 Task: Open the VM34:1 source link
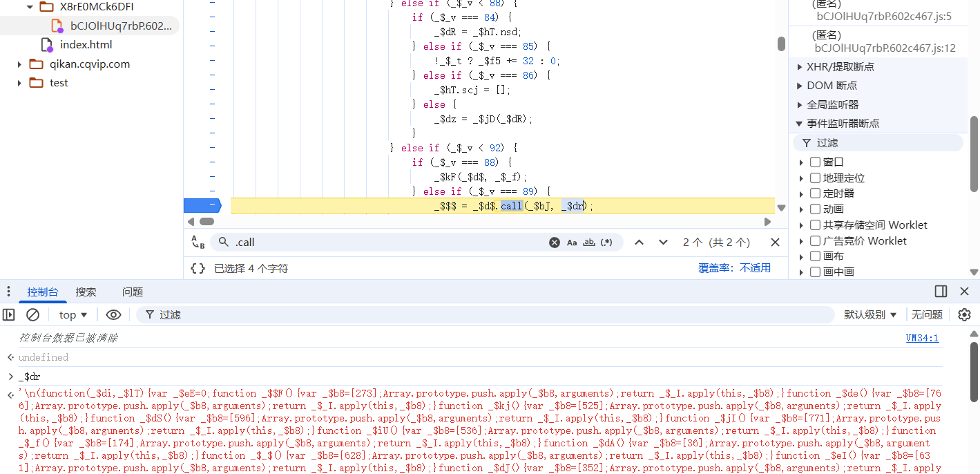tap(922, 338)
